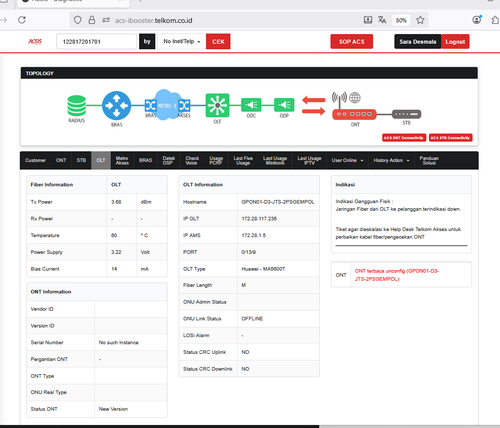The height and width of the screenshot is (428, 500).
Task: Open the Usage PCRF tab
Action: coord(216,160)
